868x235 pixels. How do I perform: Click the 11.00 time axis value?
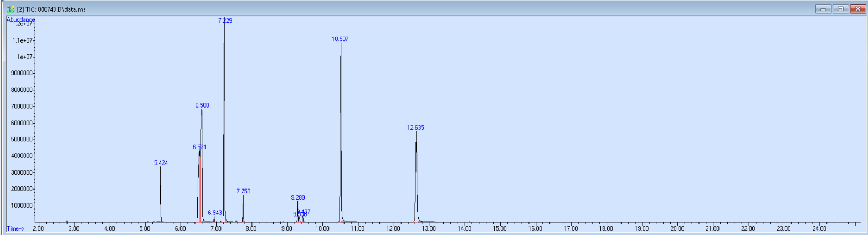tap(357, 228)
